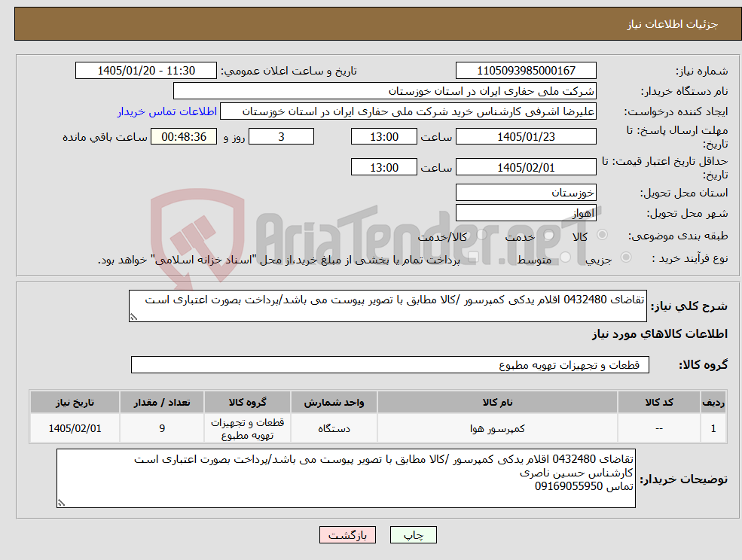The image size is (742, 560).
Task: Click the resize handle of توضیحات خریدار box
Action: [61, 504]
